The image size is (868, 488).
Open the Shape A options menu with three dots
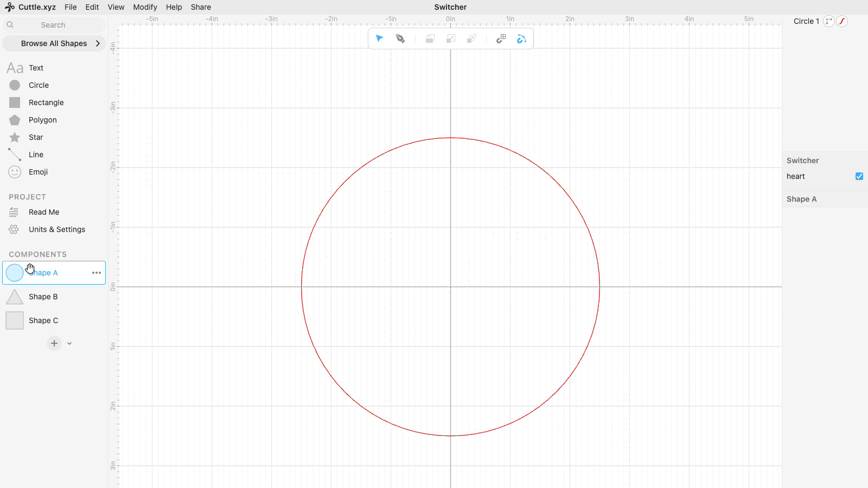96,273
